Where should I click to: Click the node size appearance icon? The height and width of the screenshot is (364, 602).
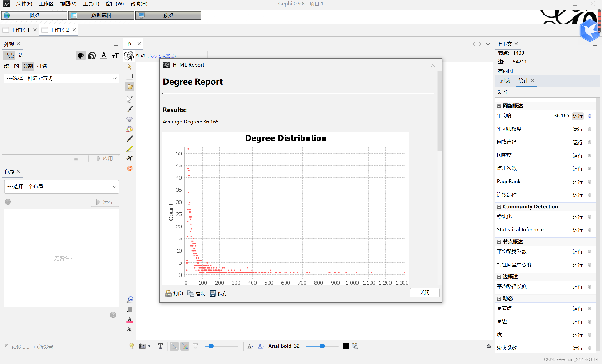(92, 56)
